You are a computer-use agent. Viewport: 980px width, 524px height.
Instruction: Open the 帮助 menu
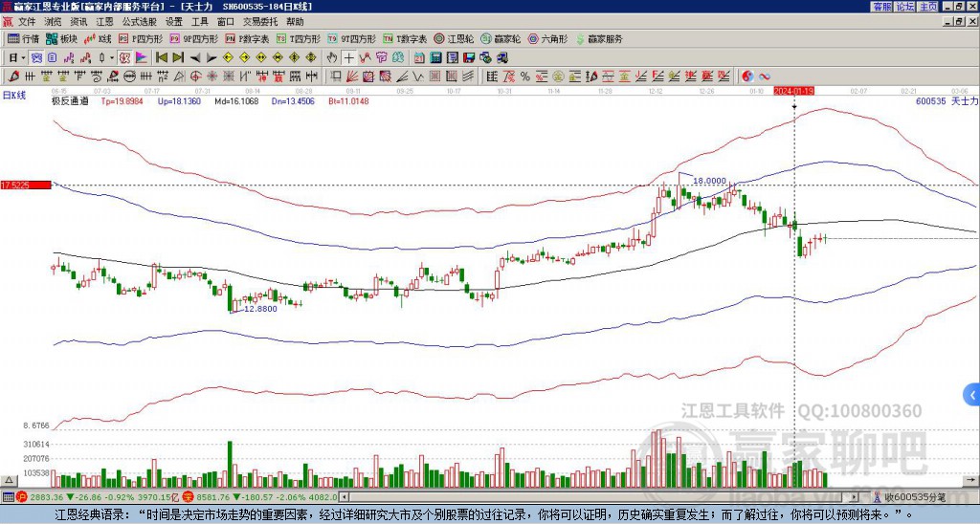click(295, 22)
